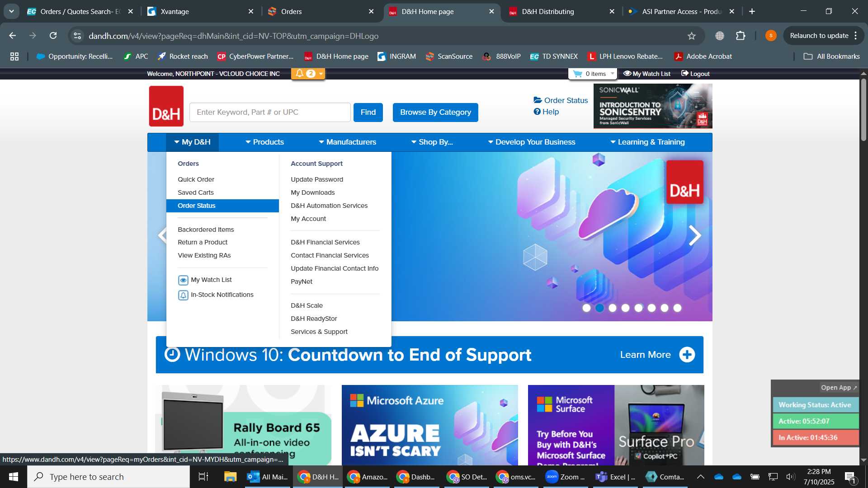This screenshot has width=868, height=488.
Task: Open My Watch List in top bar
Action: coord(647,74)
